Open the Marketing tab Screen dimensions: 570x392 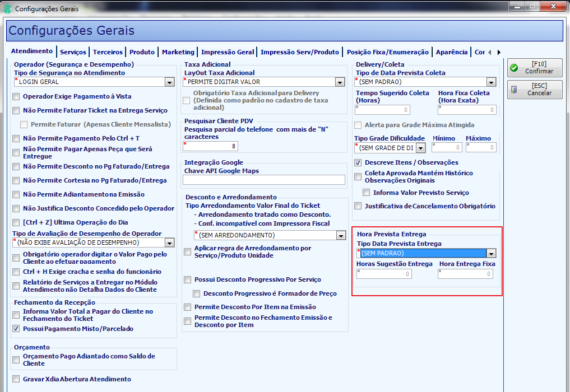click(x=178, y=52)
